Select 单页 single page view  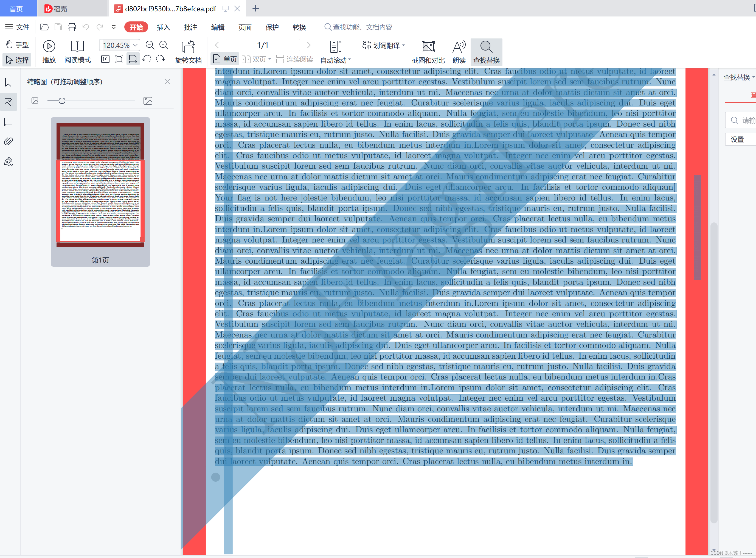click(x=225, y=59)
